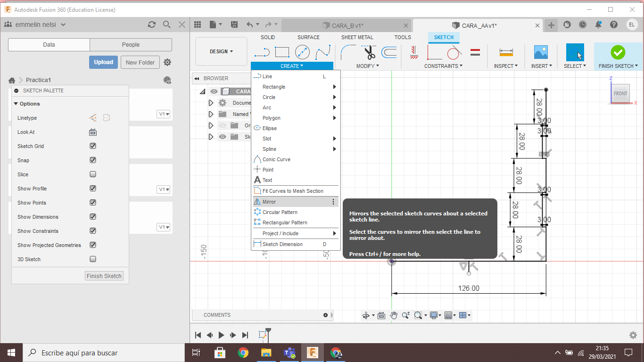The image size is (644, 362).
Task: Turn on the Slice checkbox
Action: click(93, 174)
